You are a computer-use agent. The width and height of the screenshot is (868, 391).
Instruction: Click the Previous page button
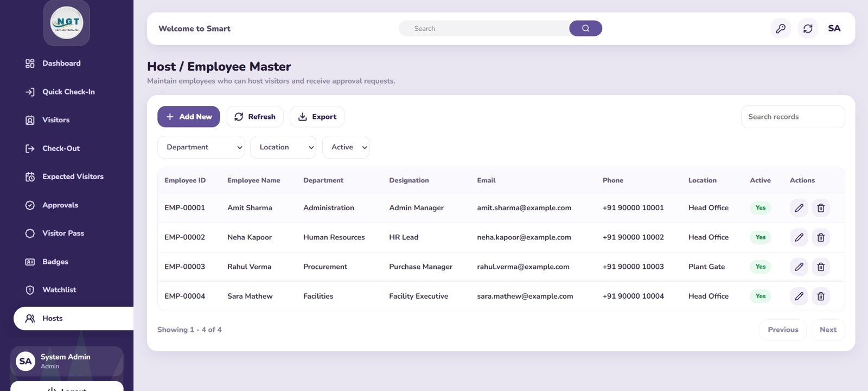point(783,330)
